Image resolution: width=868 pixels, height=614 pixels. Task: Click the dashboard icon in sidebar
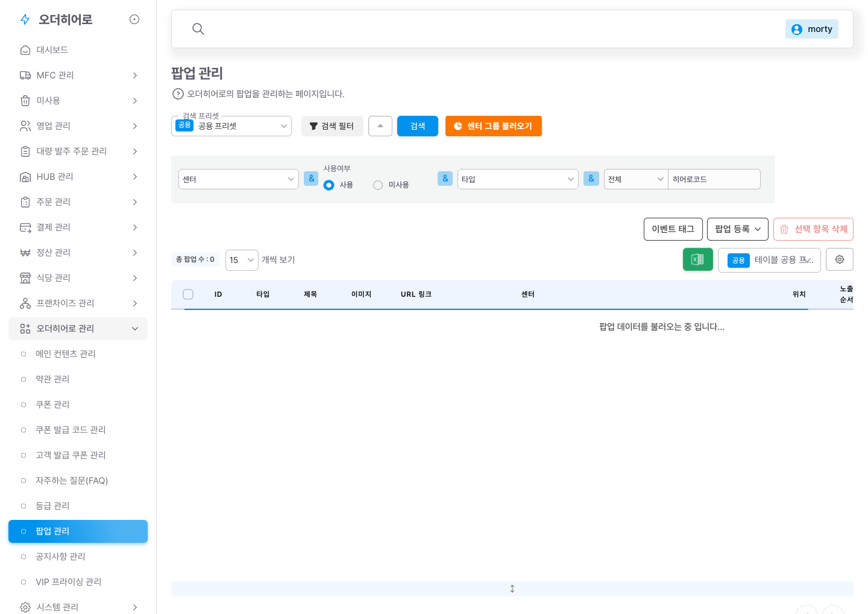[25, 50]
